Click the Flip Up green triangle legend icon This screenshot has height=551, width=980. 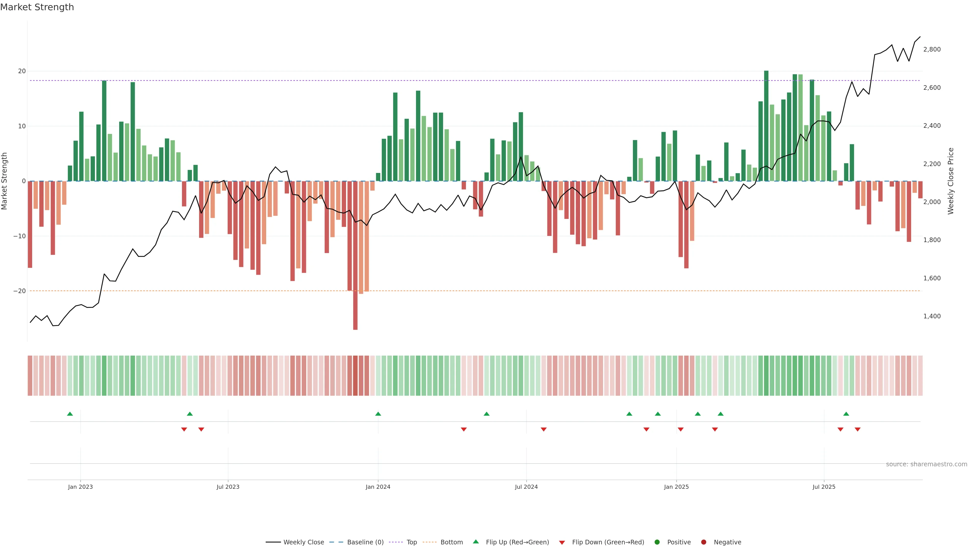pyautogui.click(x=475, y=542)
